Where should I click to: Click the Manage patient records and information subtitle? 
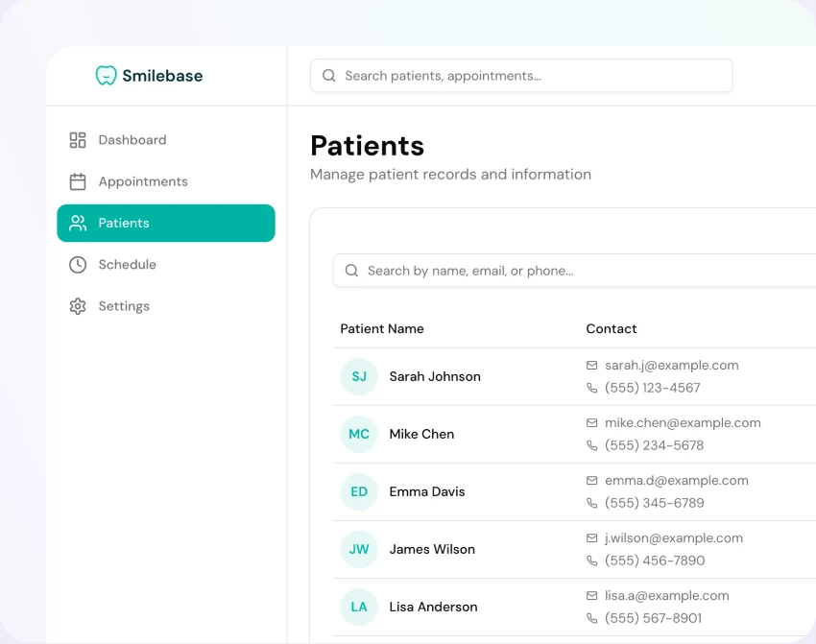click(x=450, y=175)
